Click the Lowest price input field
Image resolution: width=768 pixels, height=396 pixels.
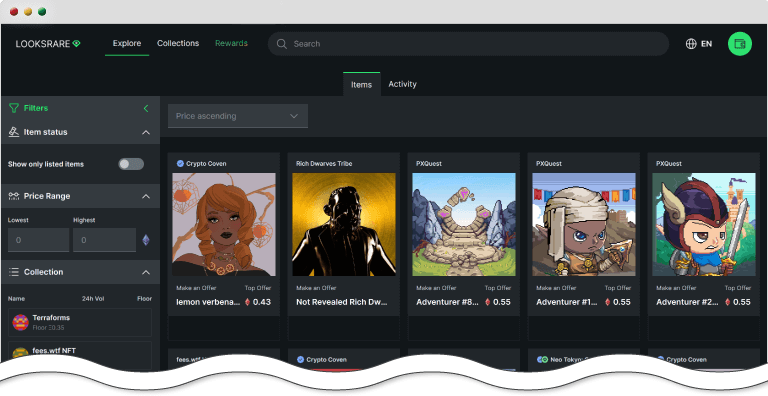pos(38,240)
